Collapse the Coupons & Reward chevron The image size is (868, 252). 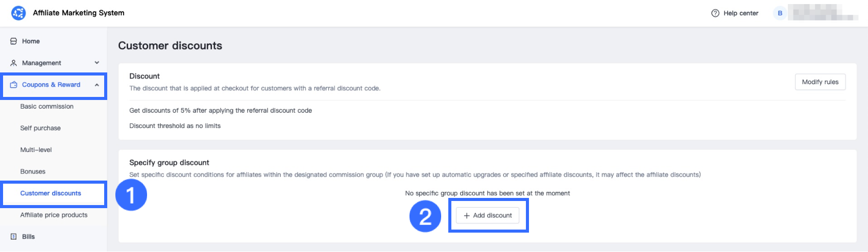point(97,85)
